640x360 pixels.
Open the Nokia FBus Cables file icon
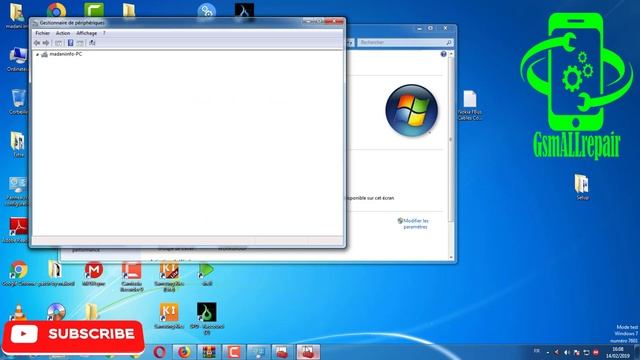pyautogui.click(x=470, y=105)
